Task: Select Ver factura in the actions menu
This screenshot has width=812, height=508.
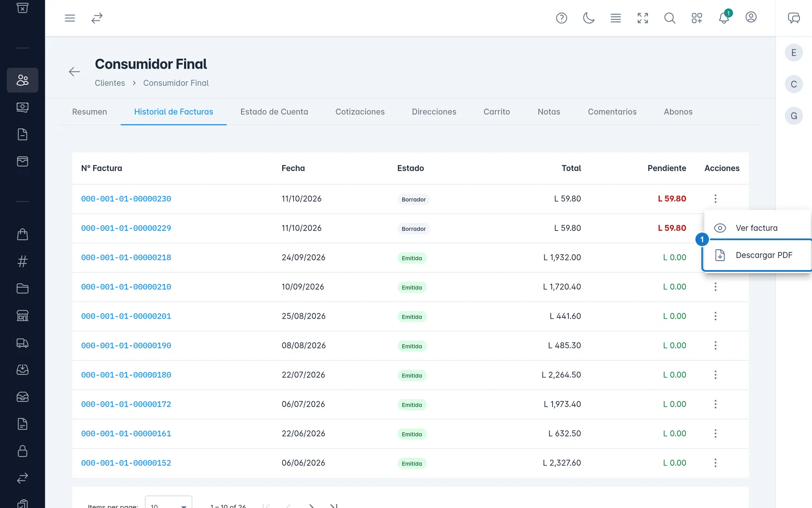Action: (x=758, y=228)
